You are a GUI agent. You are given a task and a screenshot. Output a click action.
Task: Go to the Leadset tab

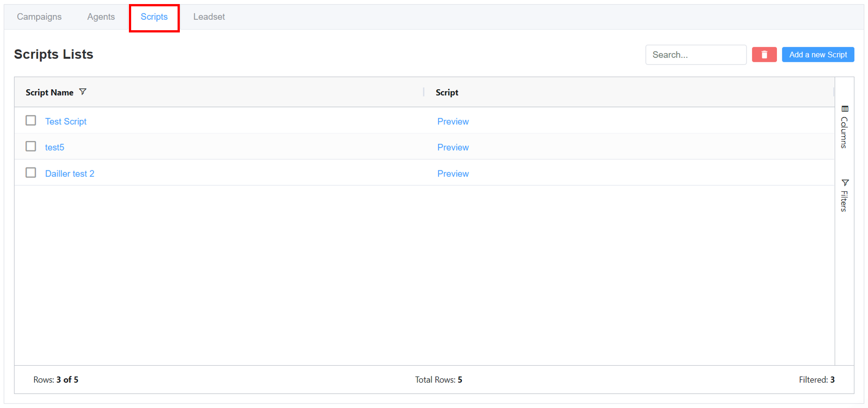coord(209,17)
